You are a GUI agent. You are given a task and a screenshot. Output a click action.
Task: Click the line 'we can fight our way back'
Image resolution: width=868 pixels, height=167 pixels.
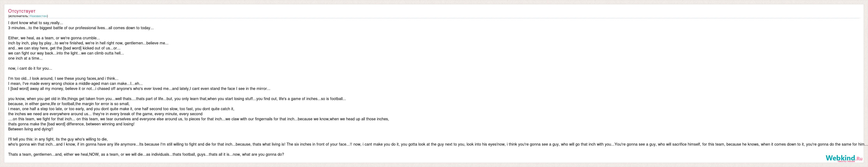(66, 53)
